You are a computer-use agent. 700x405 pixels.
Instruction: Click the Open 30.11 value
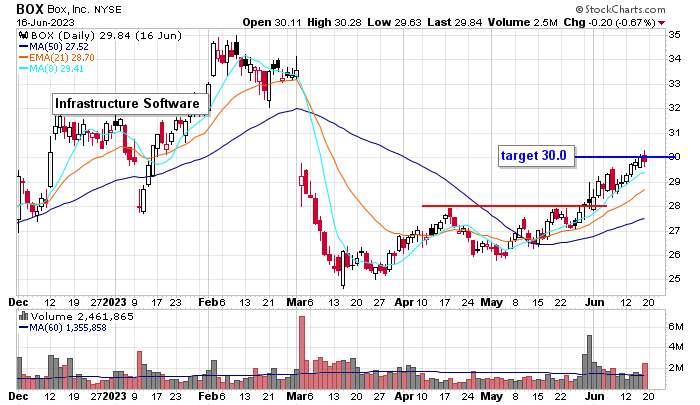click(x=272, y=22)
